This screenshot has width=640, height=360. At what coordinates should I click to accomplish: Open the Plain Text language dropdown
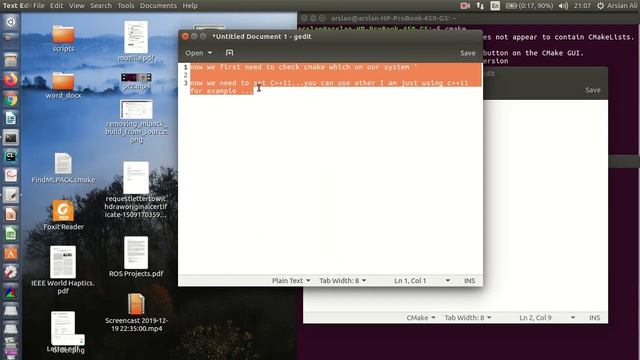pyautogui.click(x=291, y=281)
